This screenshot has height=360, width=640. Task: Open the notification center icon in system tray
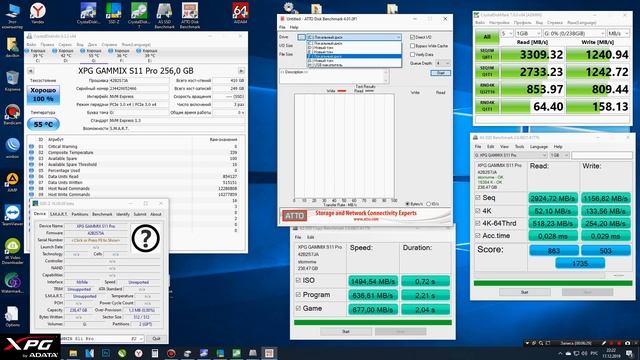coord(630,353)
